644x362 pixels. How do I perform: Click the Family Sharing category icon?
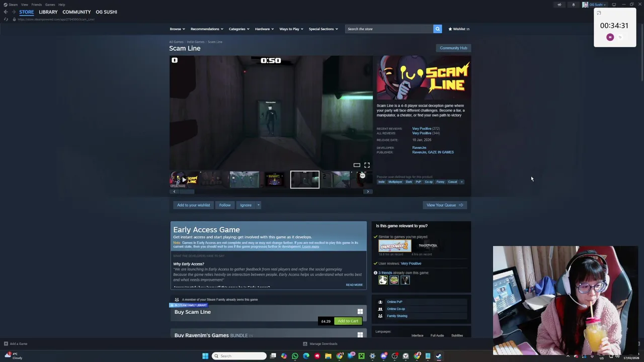(x=380, y=316)
